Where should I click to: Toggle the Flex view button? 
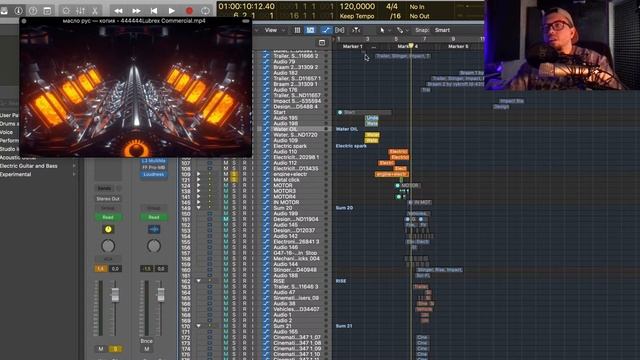(340, 30)
